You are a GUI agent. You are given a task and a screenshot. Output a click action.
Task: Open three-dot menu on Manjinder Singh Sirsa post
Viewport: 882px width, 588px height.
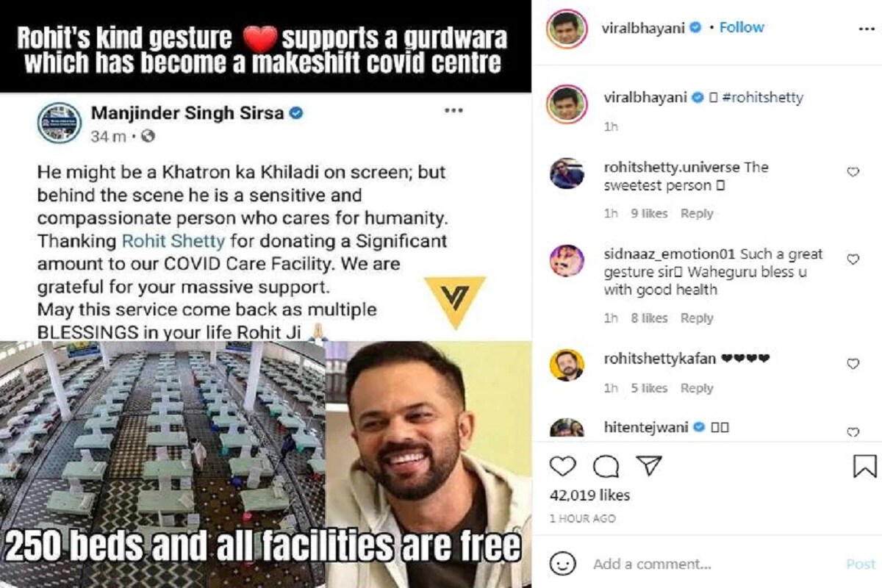453,110
